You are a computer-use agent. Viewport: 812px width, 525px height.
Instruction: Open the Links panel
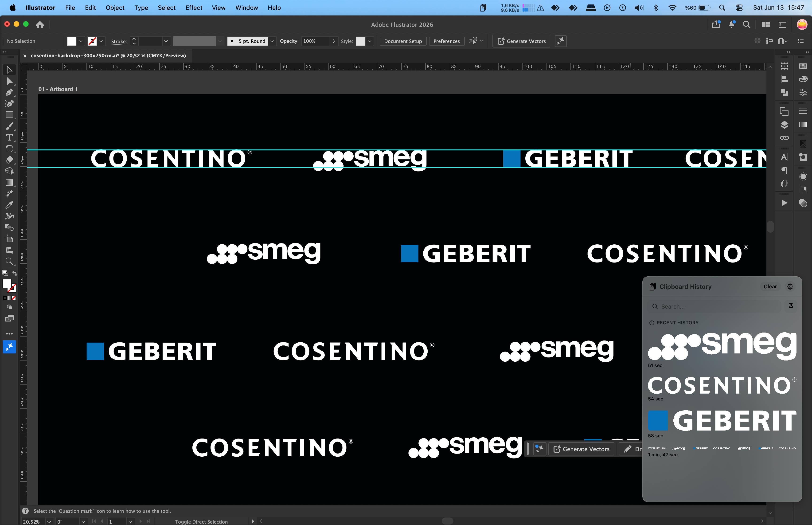[x=785, y=138]
